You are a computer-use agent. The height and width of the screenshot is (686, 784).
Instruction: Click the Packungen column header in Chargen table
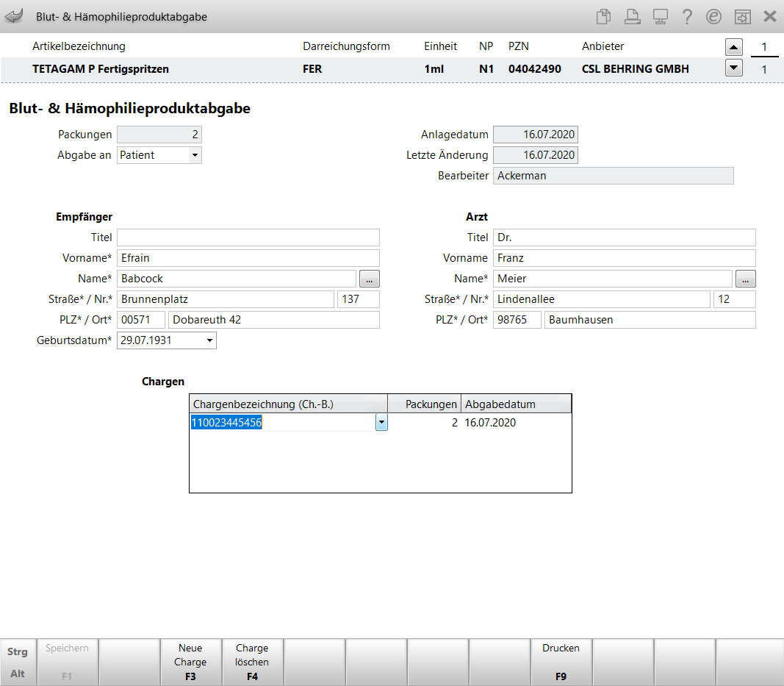[425, 404]
